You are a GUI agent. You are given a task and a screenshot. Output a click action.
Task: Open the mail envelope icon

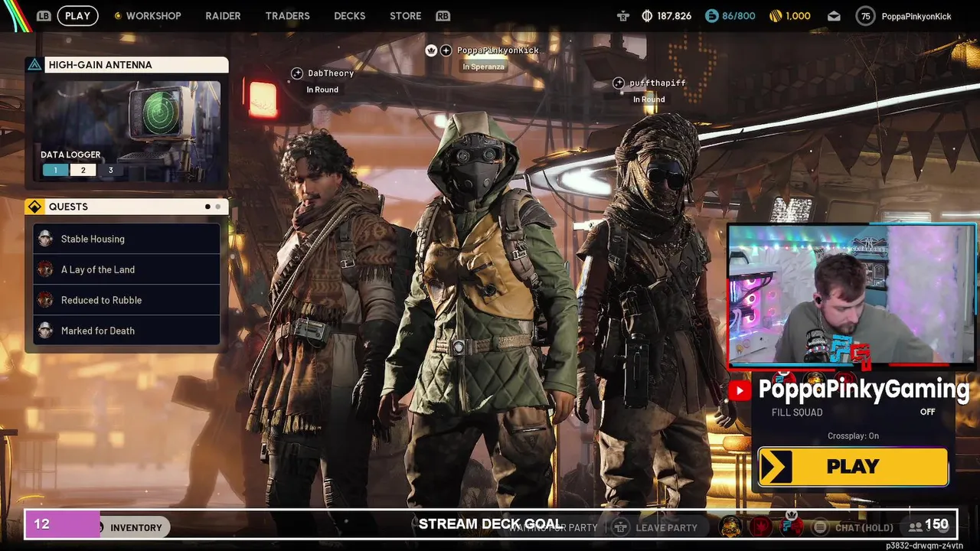(x=834, y=16)
